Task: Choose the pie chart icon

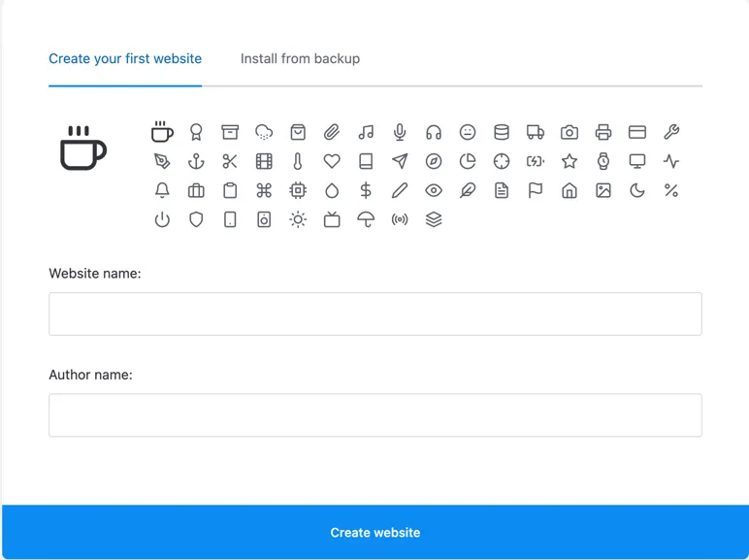Action: [468, 161]
